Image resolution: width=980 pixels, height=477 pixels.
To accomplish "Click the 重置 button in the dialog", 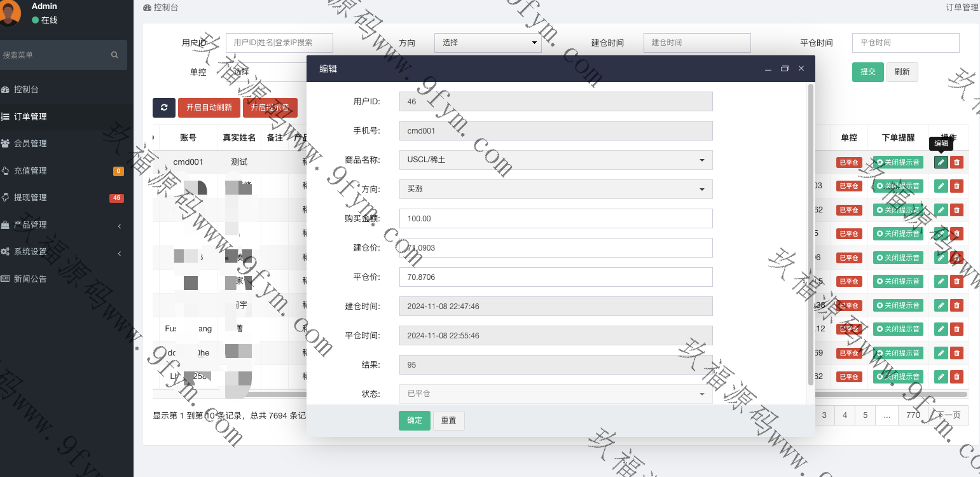I will tap(448, 420).
